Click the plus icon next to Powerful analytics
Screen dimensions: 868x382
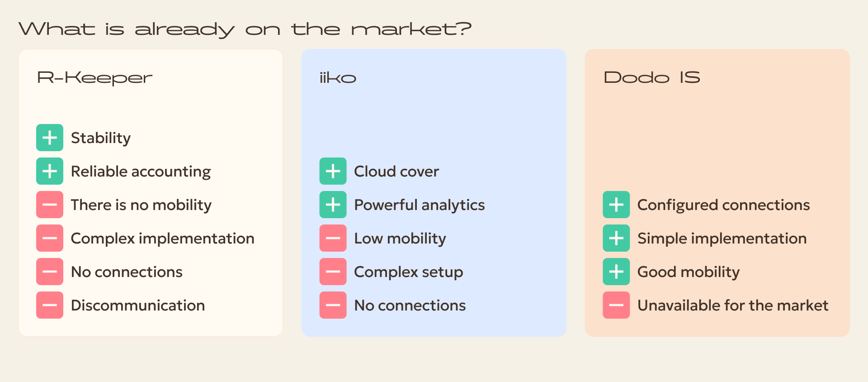[333, 205]
